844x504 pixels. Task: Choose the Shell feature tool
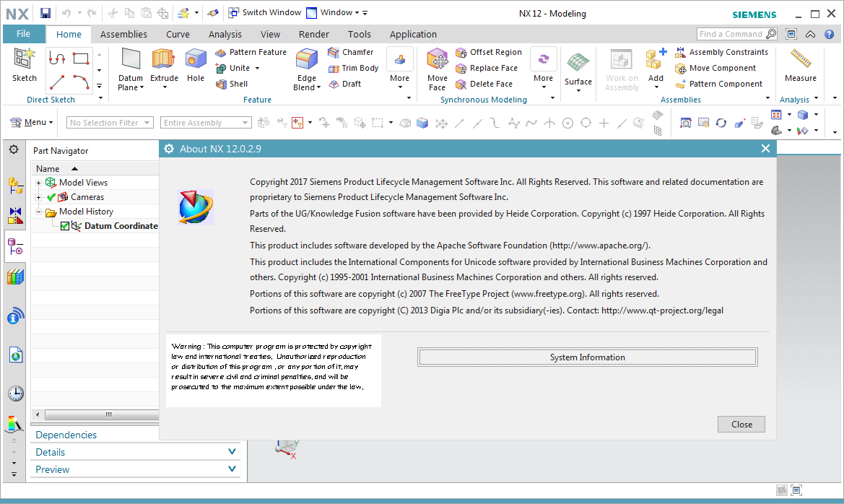pyautogui.click(x=232, y=84)
